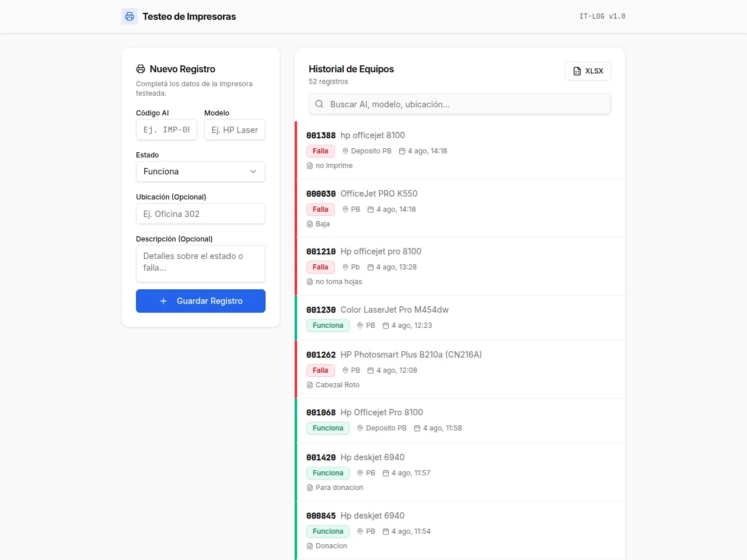This screenshot has height=560, width=747.
Task: Focus the Código AI input field
Action: [x=167, y=129]
